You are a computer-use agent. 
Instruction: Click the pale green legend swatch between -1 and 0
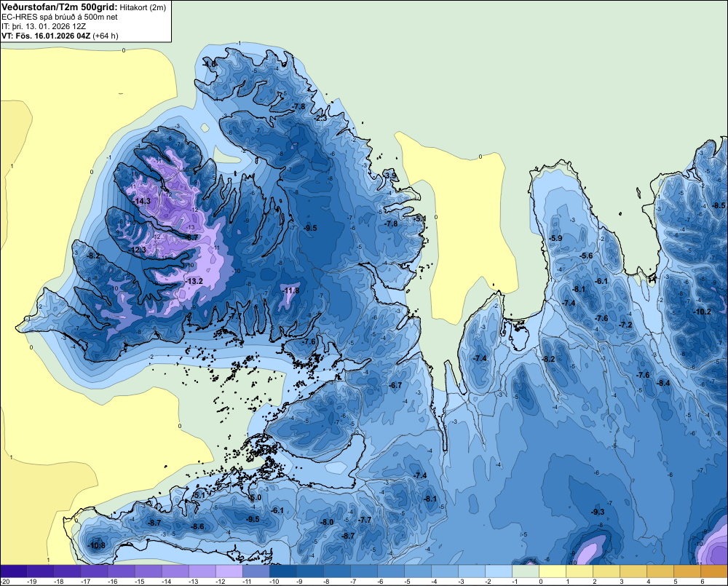pos(526,571)
